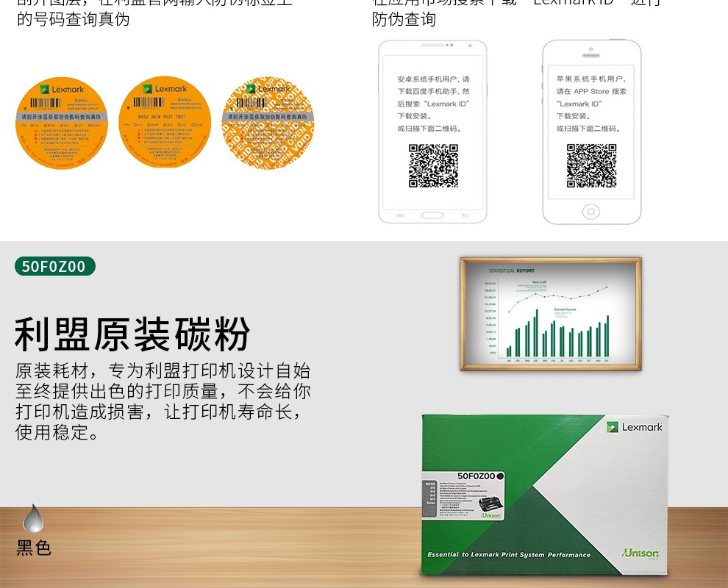Click "安卓系统手机用户" text on Android phone
This screenshot has height=588, width=728.
(428, 79)
